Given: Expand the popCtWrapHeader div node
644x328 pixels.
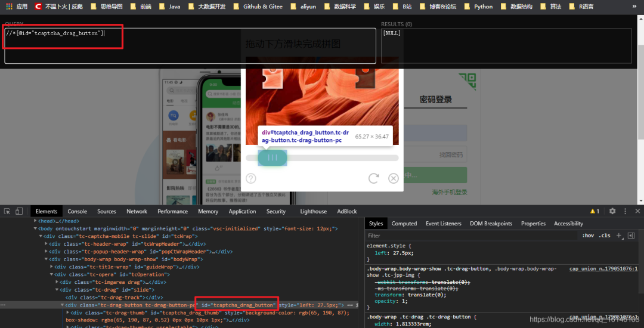Looking at the screenshot, I should [46, 252].
